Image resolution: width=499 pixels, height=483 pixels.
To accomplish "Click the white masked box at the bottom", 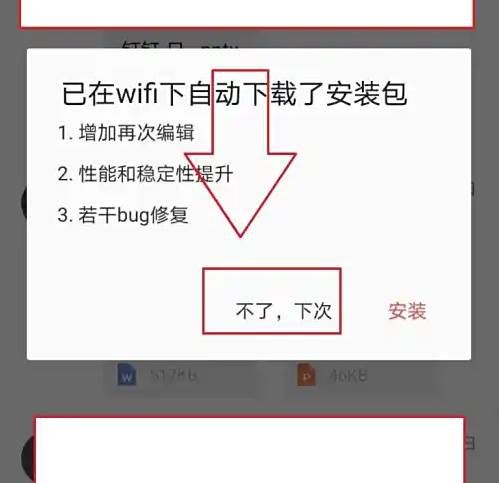I will [249, 449].
